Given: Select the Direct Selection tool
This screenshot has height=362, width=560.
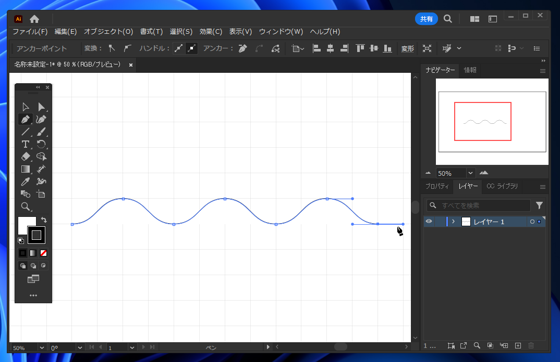Looking at the screenshot, I should click(x=41, y=107).
